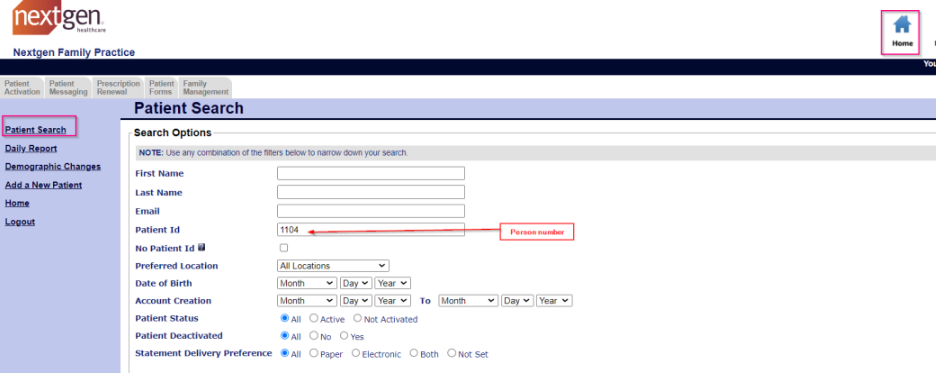The height and width of the screenshot is (373, 936).
Task: Choose Electronic statement delivery
Action: (x=356, y=353)
